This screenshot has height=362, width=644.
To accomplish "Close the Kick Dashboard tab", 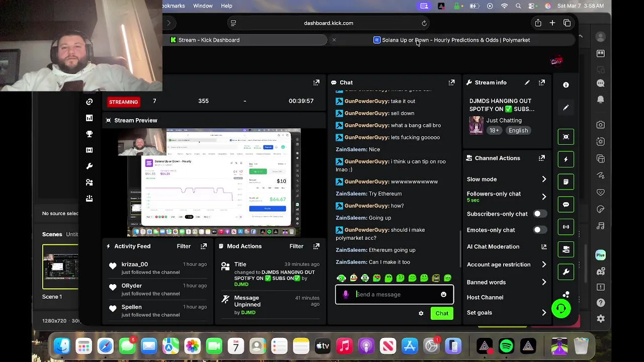I will pyautogui.click(x=334, y=40).
